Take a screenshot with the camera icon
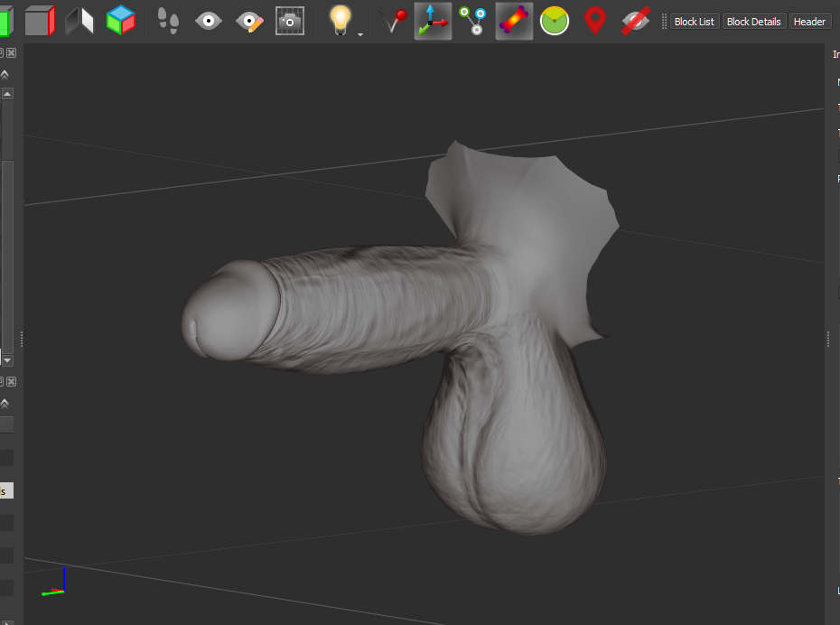The image size is (840, 625). pos(290,21)
